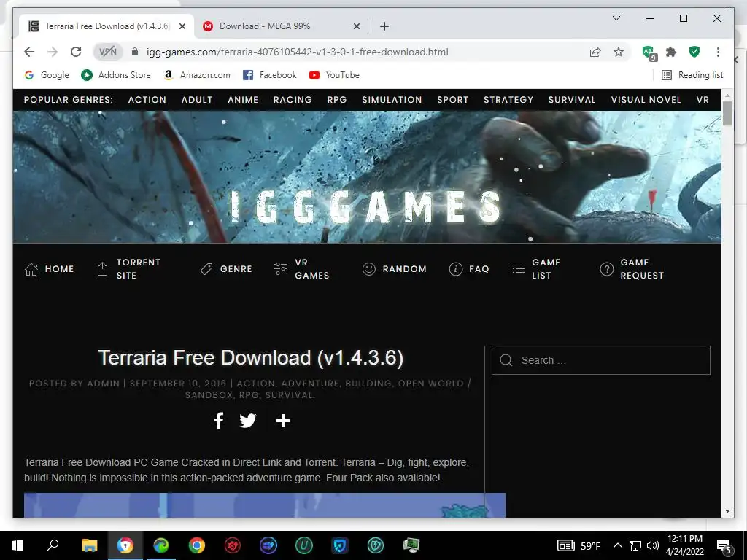The height and width of the screenshot is (560, 747).
Task: Select the VR genre
Action: pos(703,99)
